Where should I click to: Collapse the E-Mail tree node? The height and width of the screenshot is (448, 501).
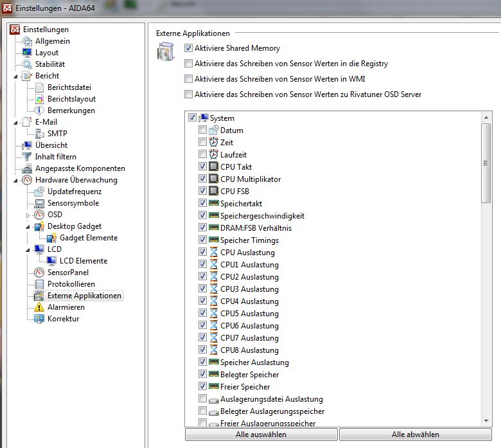(x=15, y=123)
